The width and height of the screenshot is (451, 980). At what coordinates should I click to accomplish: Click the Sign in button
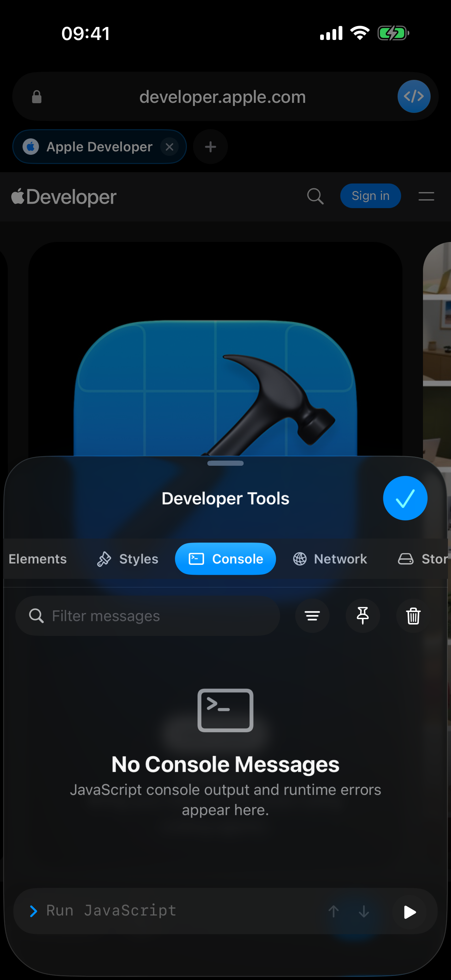370,196
